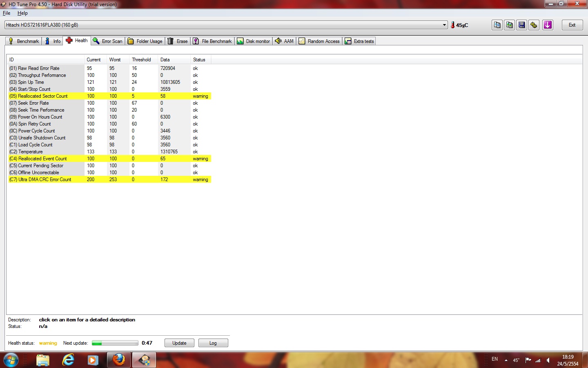The height and width of the screenshot is (368, 588).
Task: Open the taskbar clock showing 18:19
Action: click(x=568, y=360)
